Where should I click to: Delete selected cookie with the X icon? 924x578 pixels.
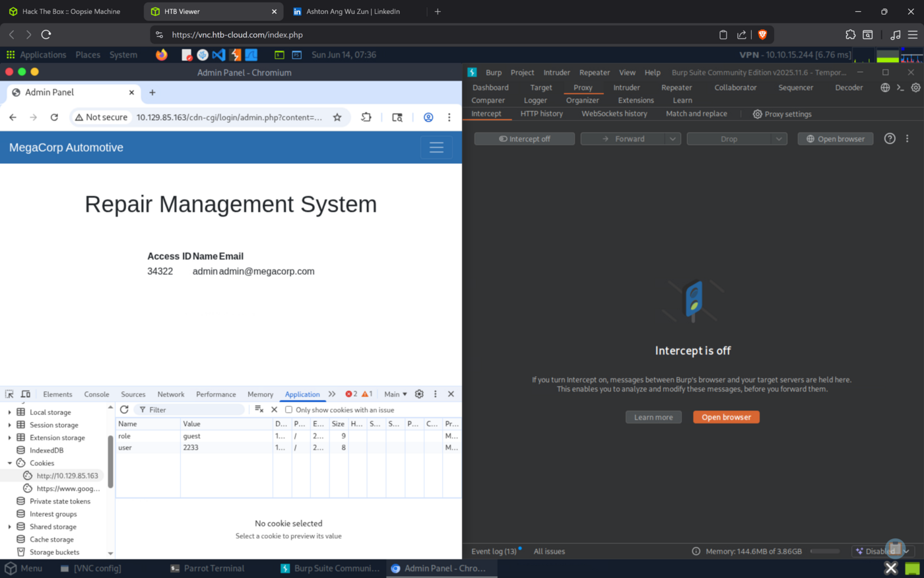[275, 410]
